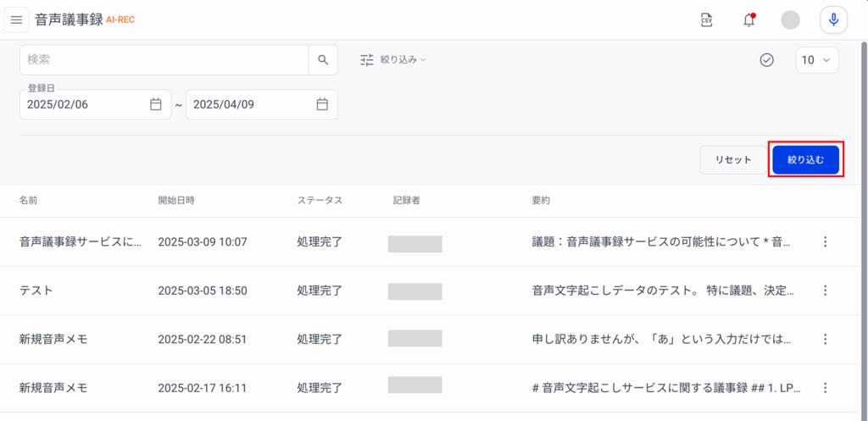Toggle the circled checkmark selection icon
The width and height of the screenshot is (868, 421).
(x=766, y=60)
